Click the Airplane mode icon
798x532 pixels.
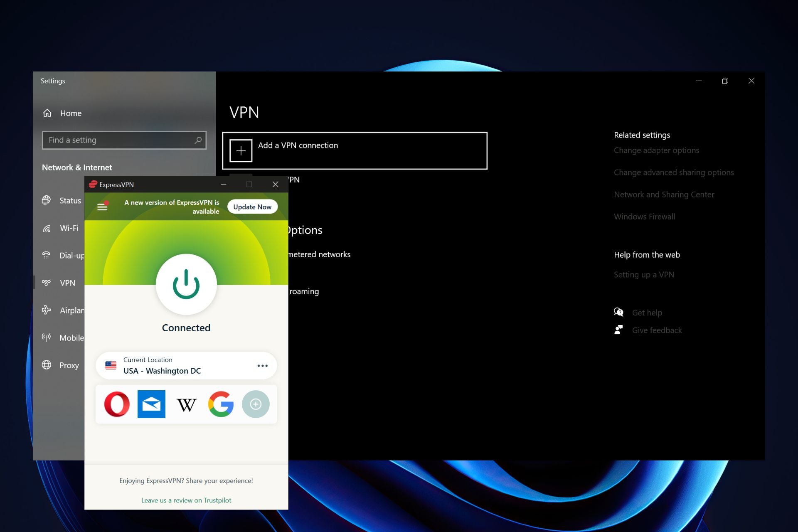click(x=47, y=310)
